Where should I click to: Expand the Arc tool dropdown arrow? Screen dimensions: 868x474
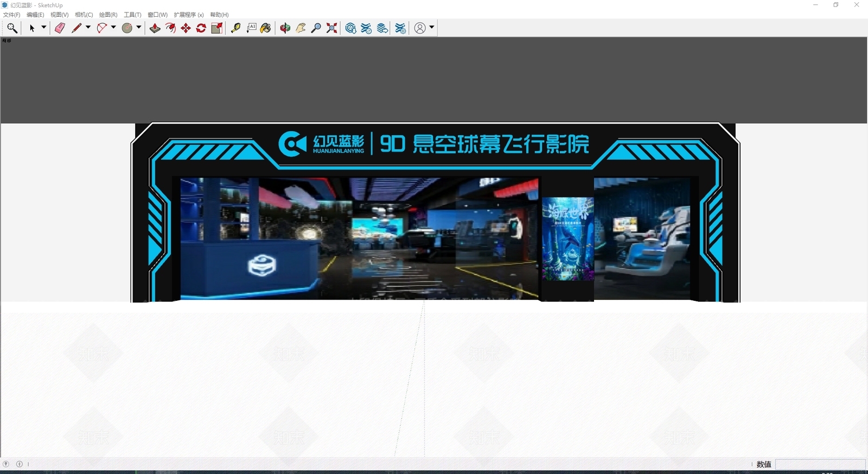click(x=113, y=28)
